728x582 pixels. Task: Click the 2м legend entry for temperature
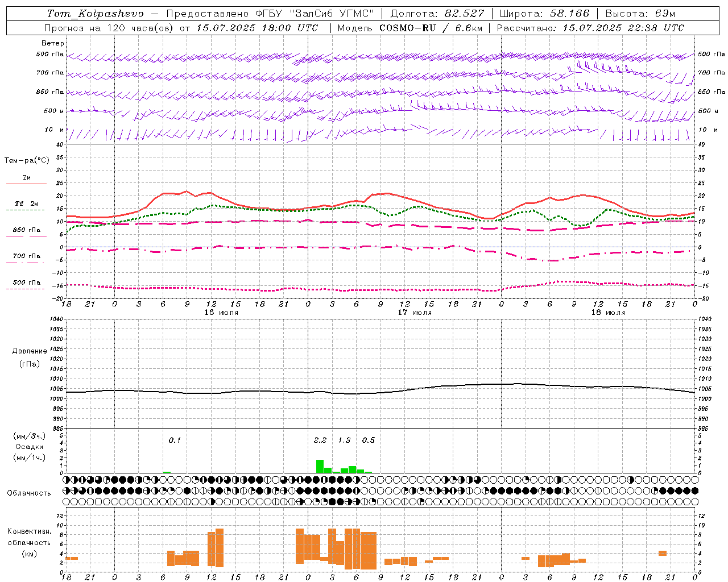[x=27, y=178]
